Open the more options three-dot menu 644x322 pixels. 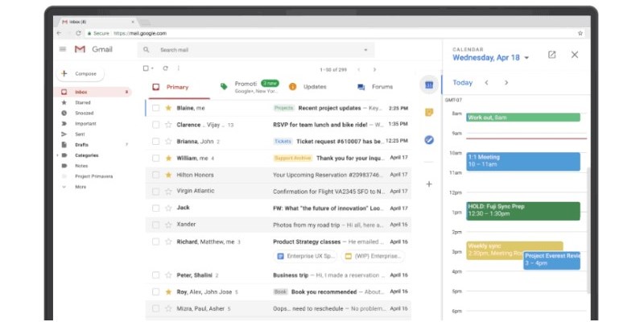click(179, 68)
